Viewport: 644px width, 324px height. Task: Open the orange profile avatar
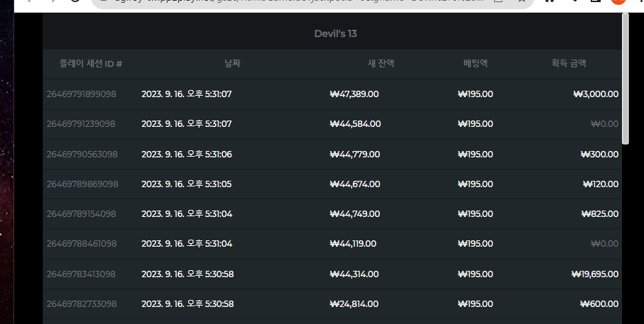[x=618, y=1]
